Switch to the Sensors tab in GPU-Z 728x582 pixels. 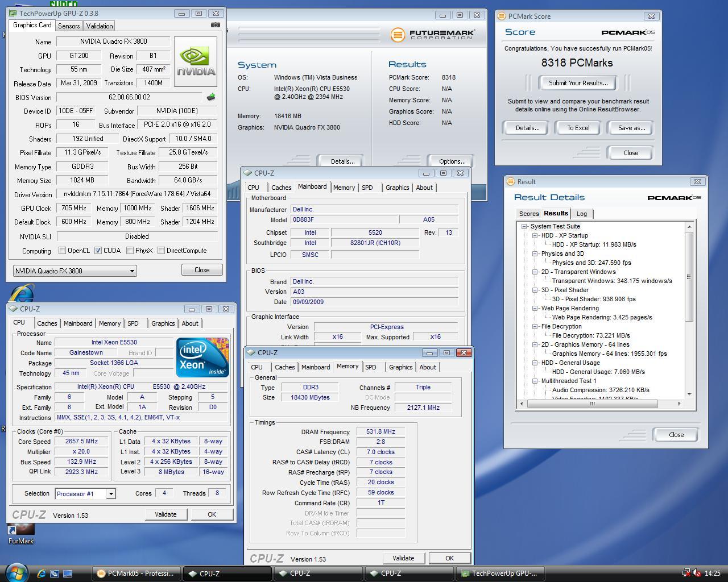point(69,26)
